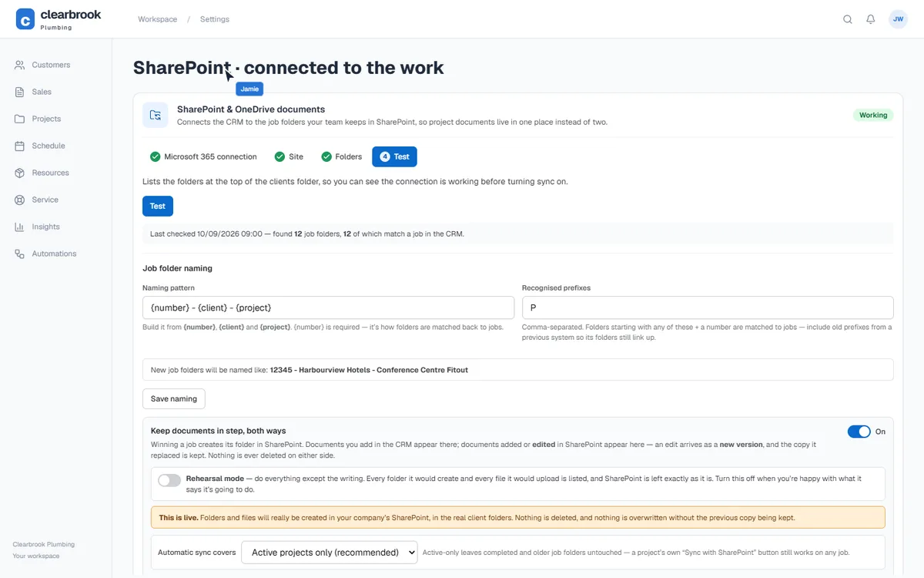Open the notifications bell

pyautogui.click(x=871, y=19)
